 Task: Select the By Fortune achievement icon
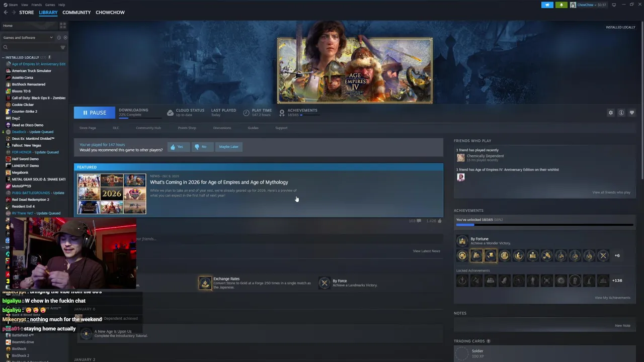pos(462,241)
